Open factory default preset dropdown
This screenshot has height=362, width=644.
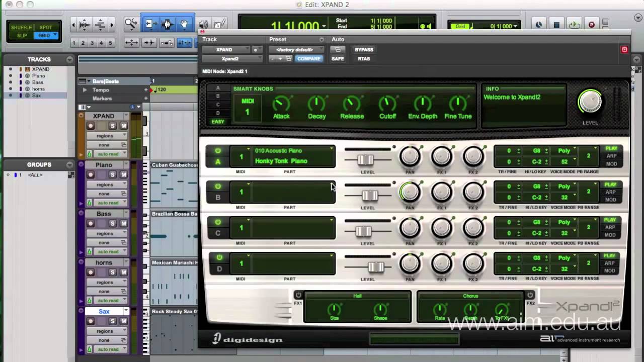[x=297, y=50]
